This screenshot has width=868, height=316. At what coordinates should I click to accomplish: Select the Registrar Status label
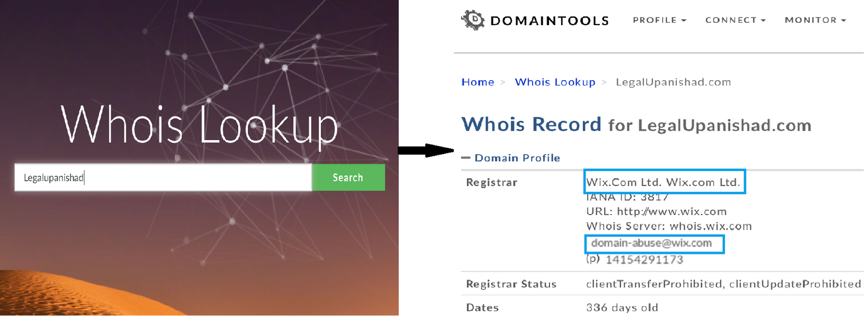coord(511,284)
